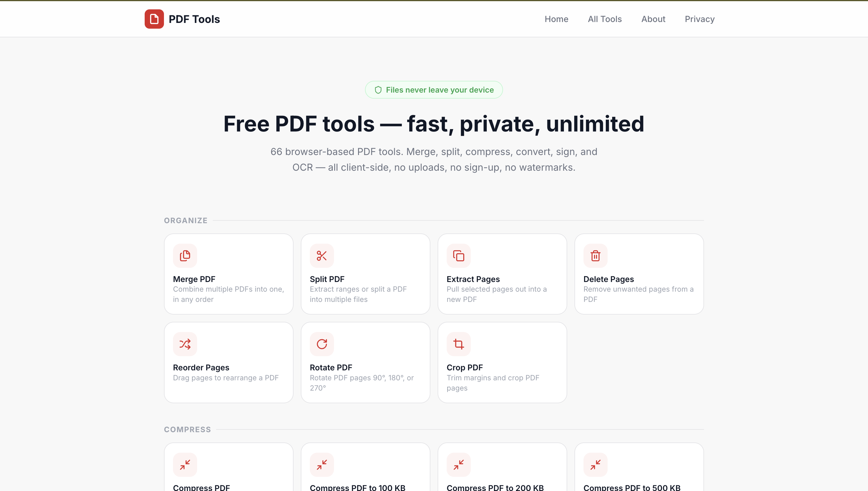Open the Compress PDF to 100 KB title

tap(357, 487)
